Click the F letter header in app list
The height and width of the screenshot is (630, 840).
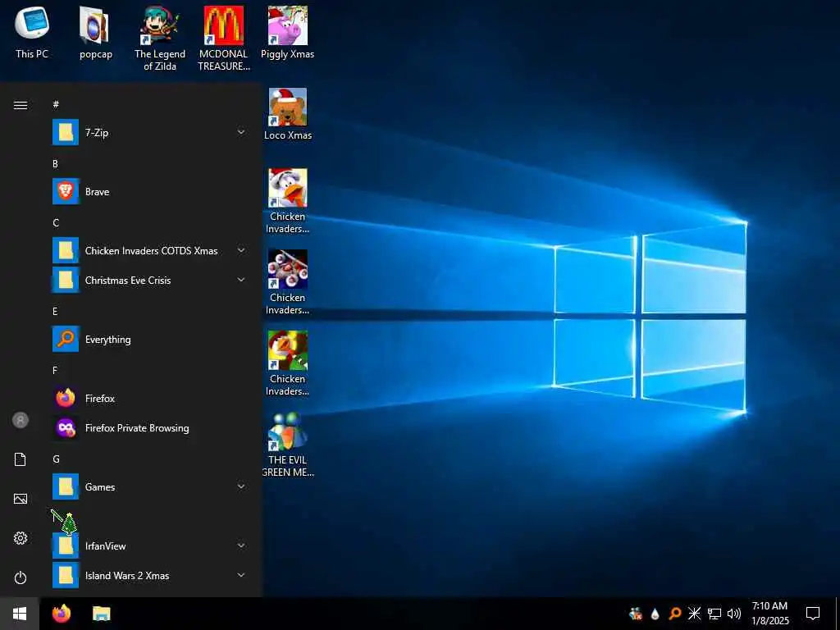[55, 370]
